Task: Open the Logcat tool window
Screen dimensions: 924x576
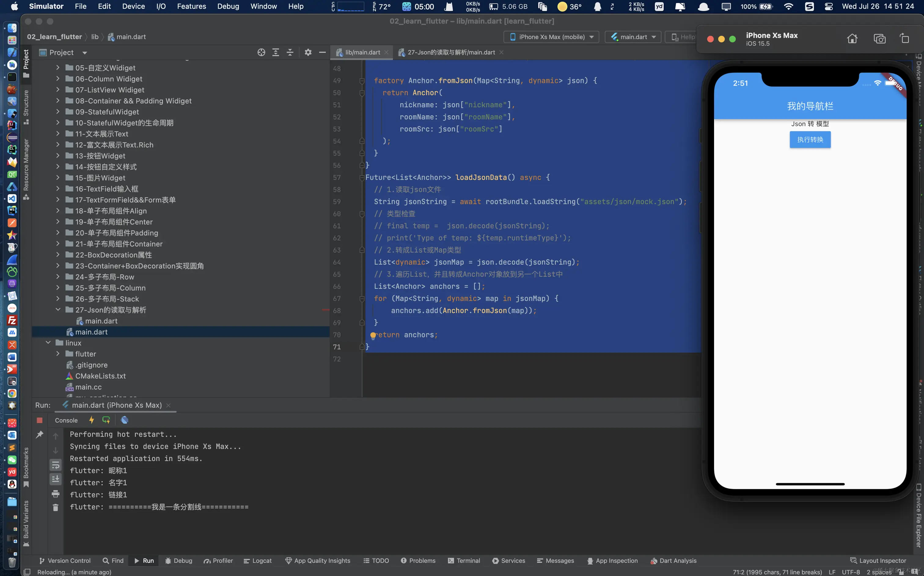Action: (258, 561)
